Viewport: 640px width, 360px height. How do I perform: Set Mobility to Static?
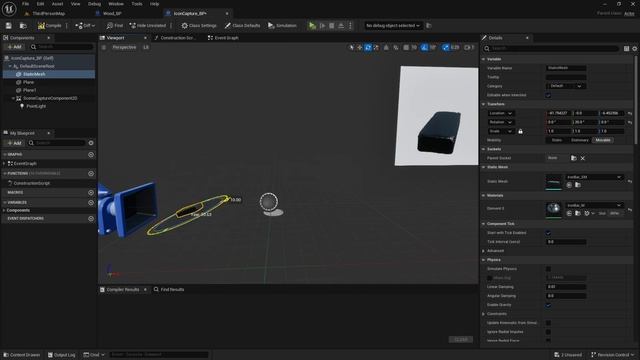556,140
